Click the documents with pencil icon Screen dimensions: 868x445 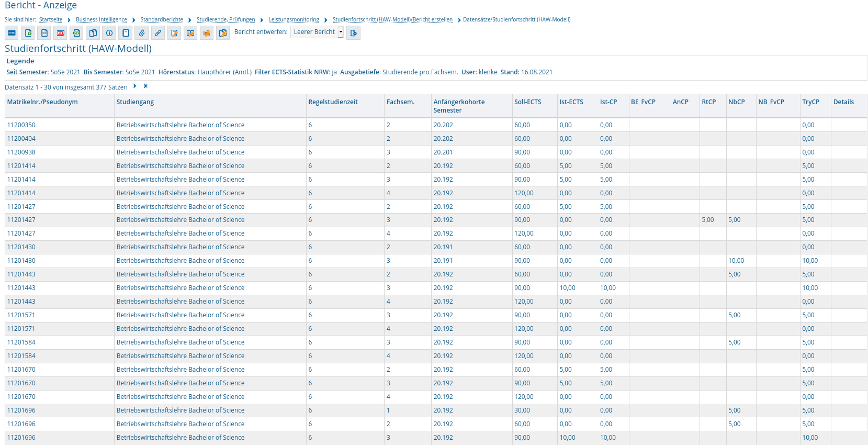222,33
